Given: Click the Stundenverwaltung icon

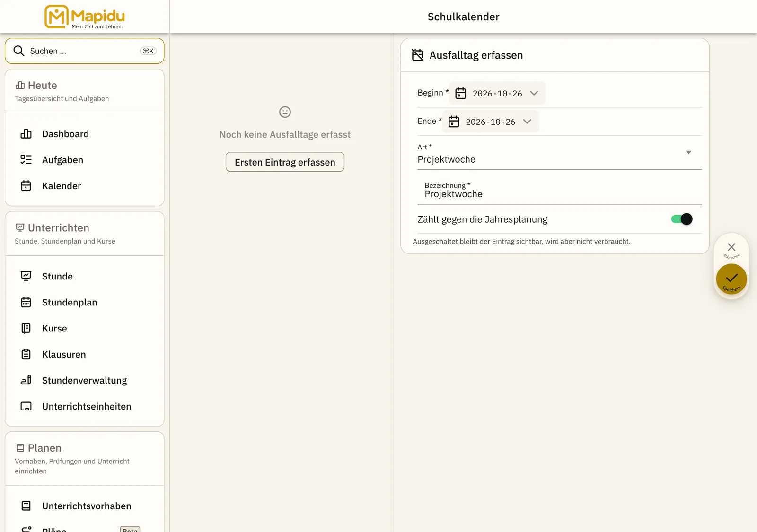Looking at the screenshot, I should [x=26, y=380].
